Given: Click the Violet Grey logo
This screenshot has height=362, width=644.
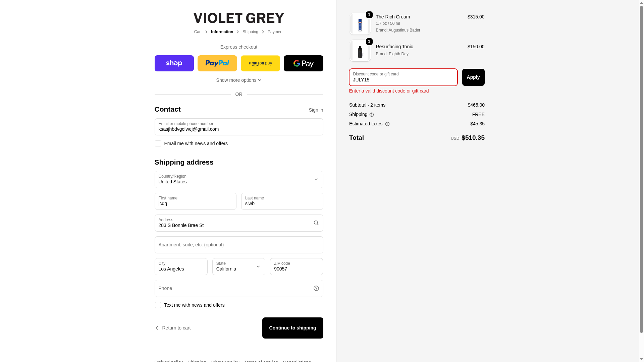Looking at the screenshot, I should pyautogui.click(x=239, y=18).
